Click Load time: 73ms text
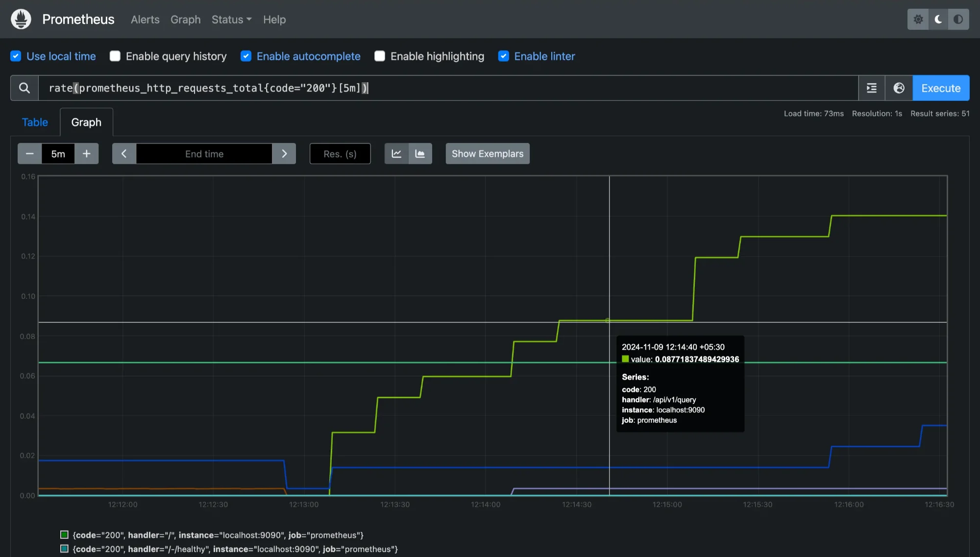The image size is (980, 557). pyautogui.click(x=814, y=114)
